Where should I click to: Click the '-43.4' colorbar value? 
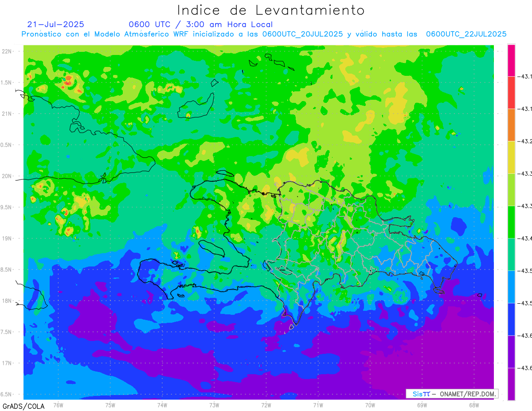coord(525,239)
